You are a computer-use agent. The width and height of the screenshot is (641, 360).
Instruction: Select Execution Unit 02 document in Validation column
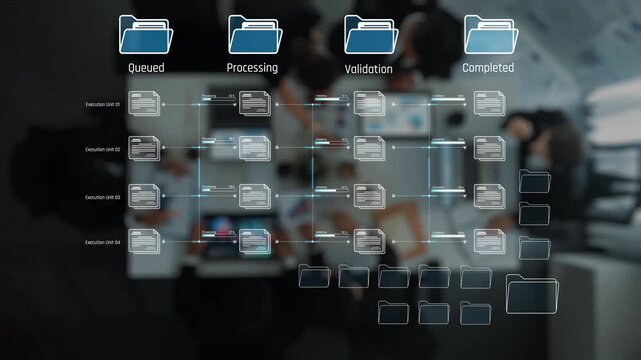click(369, 148)
